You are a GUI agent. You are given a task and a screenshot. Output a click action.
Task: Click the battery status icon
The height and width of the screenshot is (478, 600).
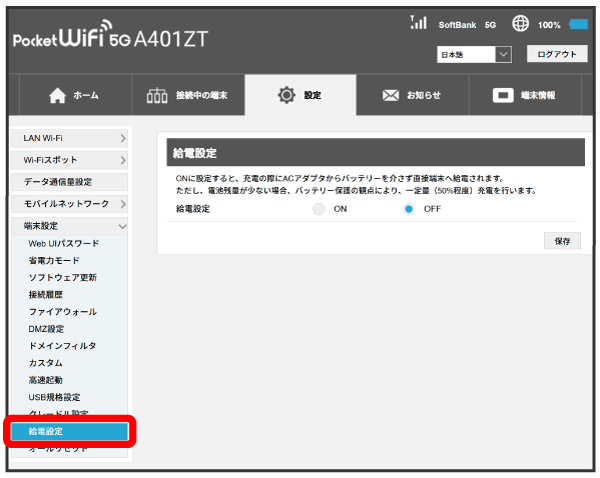click(x=578, y=24)
